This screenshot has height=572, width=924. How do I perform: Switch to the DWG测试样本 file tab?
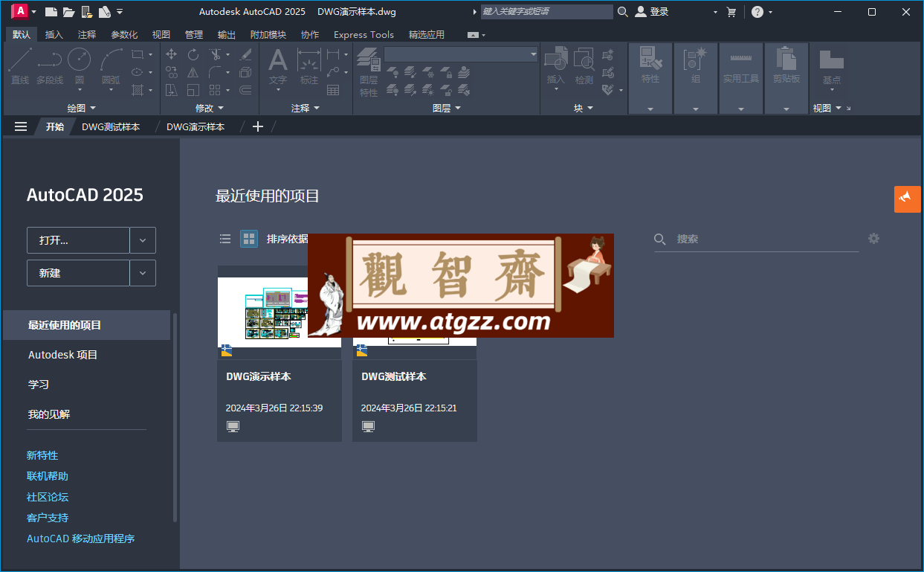coord(111,126)
